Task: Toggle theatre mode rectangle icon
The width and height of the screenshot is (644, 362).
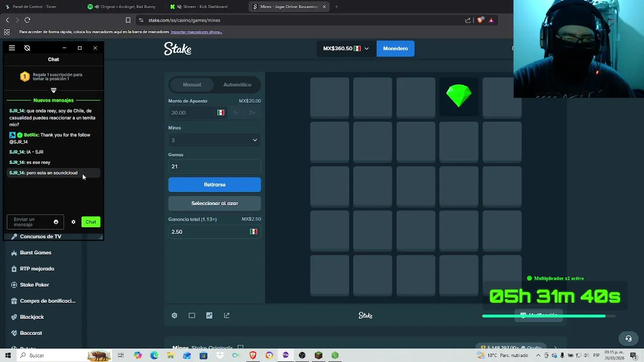Action: (x=192, y=315)
